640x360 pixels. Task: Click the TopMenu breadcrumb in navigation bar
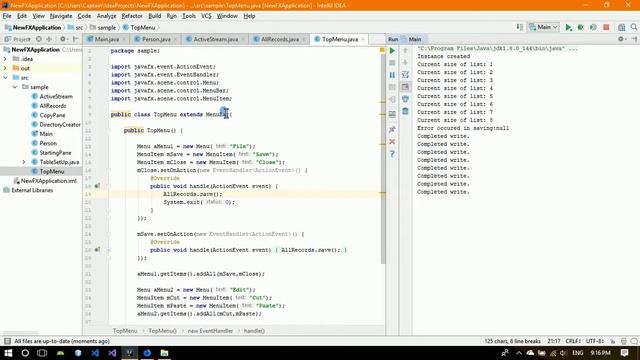point(139,27)
